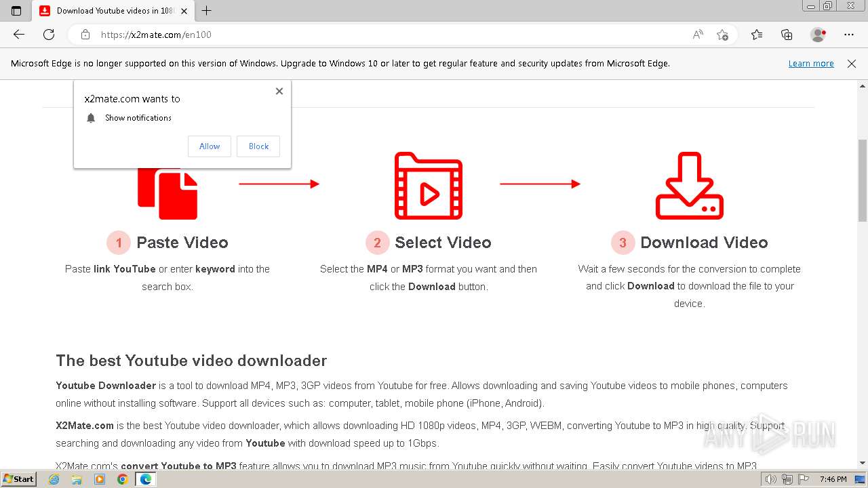The width and height of the screenshot is (868, 488).
Task: Open the Learn more link
Action: click(811, 63)
